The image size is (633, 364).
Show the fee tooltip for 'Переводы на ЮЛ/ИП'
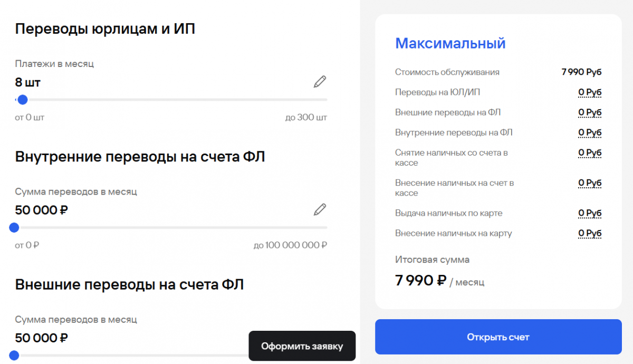(x=590, y=92)
